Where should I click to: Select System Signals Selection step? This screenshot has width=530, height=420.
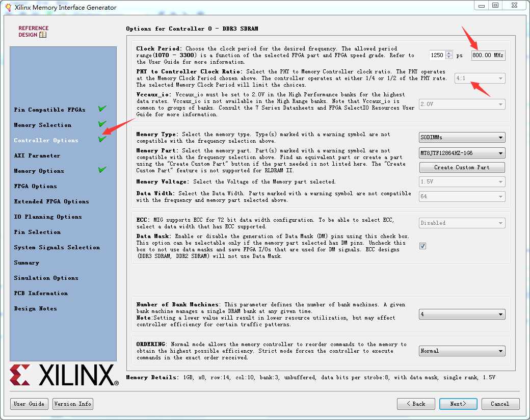[x=57, y=247]
